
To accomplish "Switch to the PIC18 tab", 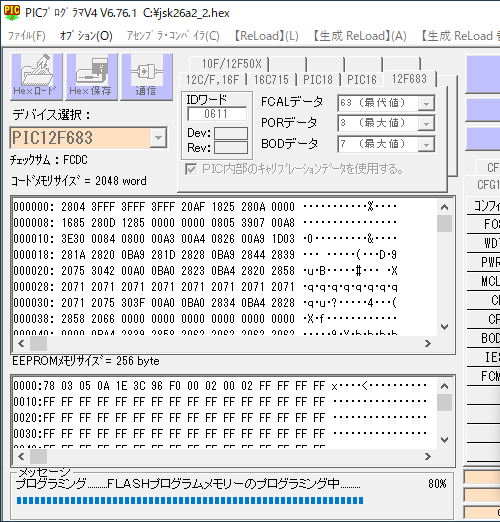I will click(x=318, y=80).
